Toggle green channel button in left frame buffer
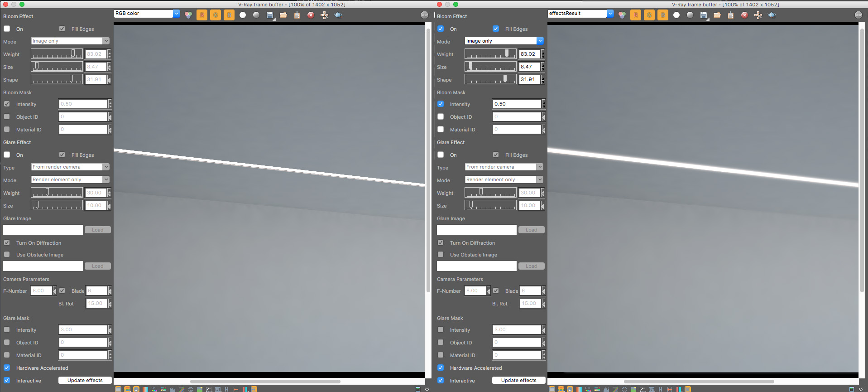868x392 pixels. coord(216,15)
